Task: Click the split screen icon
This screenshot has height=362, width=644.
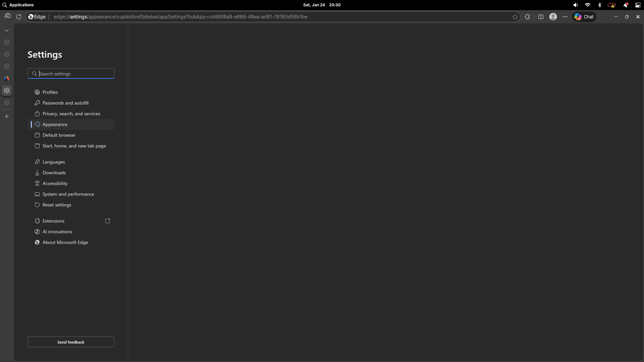Action: pyautogui.click(x=541, y=17)
